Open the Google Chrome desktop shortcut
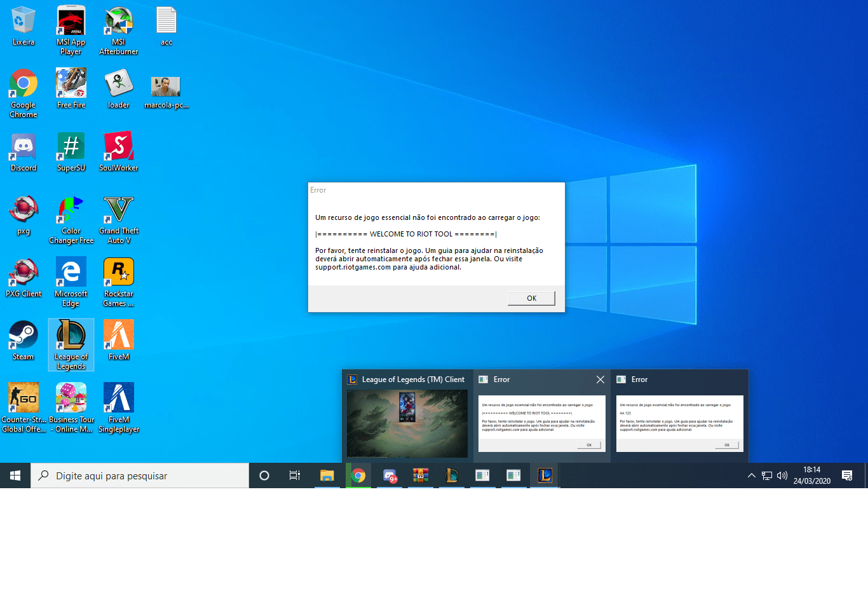Screen dimensions: 868x595 click(x=24, y=93)
